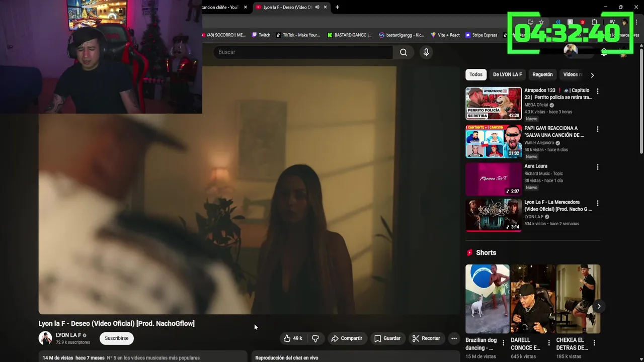Open Atrapados perrito policía thumbnail

click(x=494, y=103)
